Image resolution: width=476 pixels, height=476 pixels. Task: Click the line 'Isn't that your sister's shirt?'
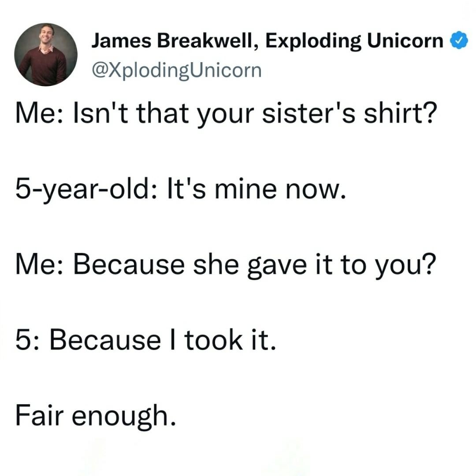click(255, 113)
